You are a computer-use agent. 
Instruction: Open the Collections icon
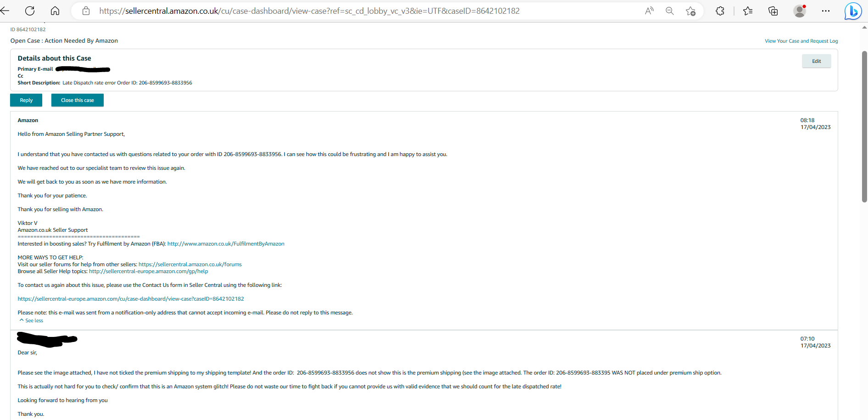tap(773, 11)
